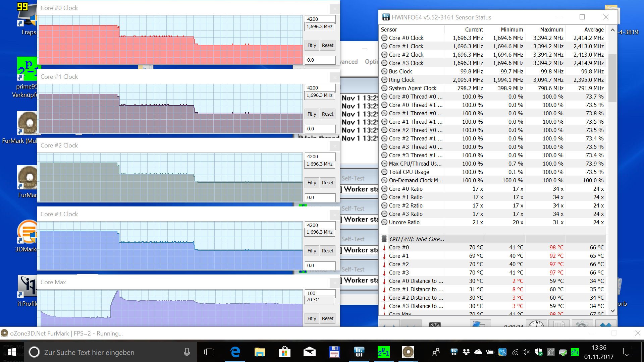Toggle the muted volume tray icon
The image size is (644, 362).
pyautogui.click(x=526, y=352)
